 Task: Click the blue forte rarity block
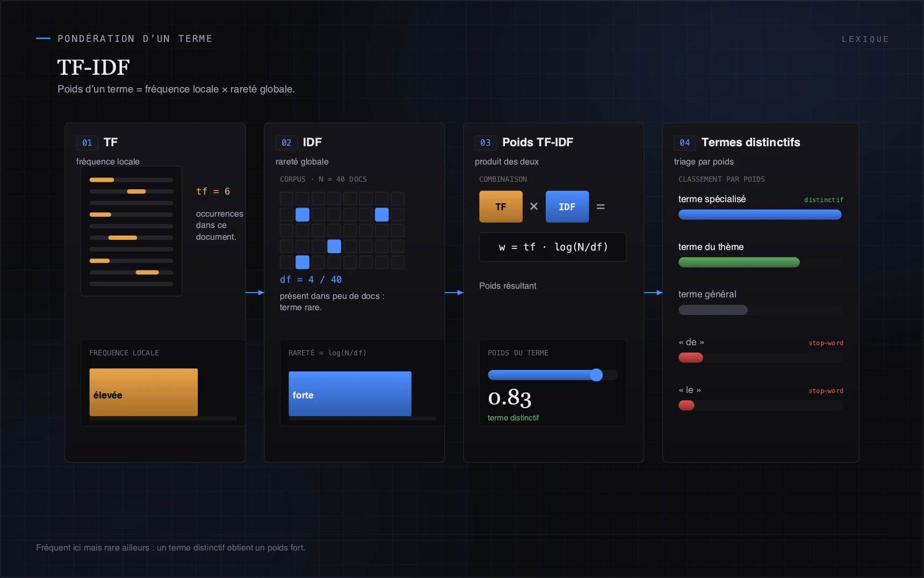point(350,394)
